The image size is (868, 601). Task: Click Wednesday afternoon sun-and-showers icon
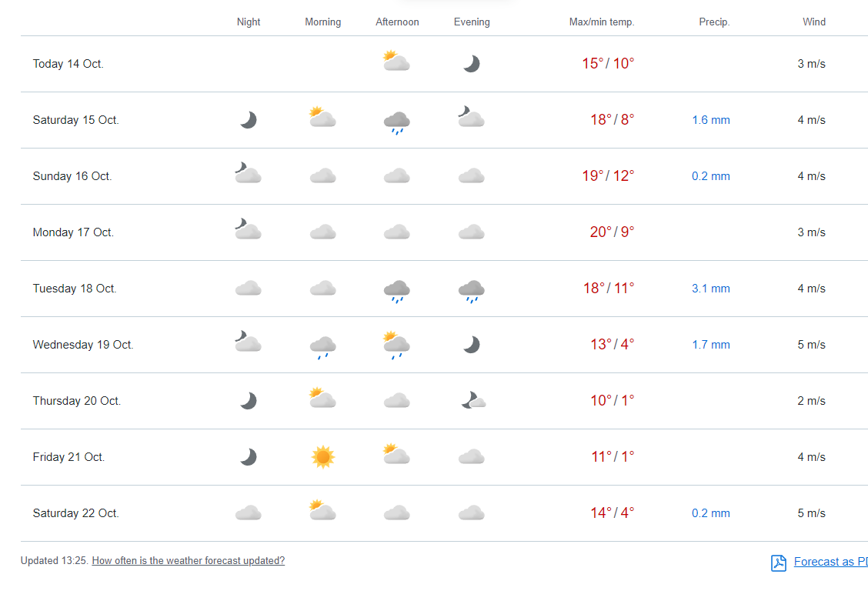[x=396, y=346]
